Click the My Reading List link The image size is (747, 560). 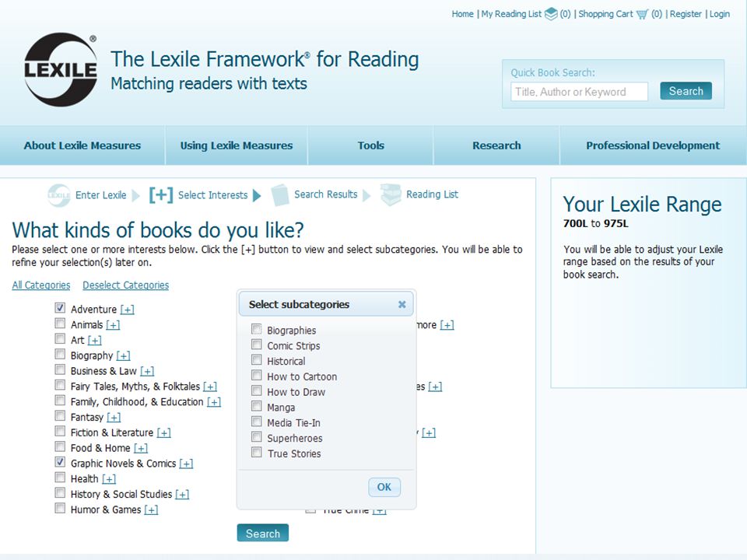click(511, 14)
